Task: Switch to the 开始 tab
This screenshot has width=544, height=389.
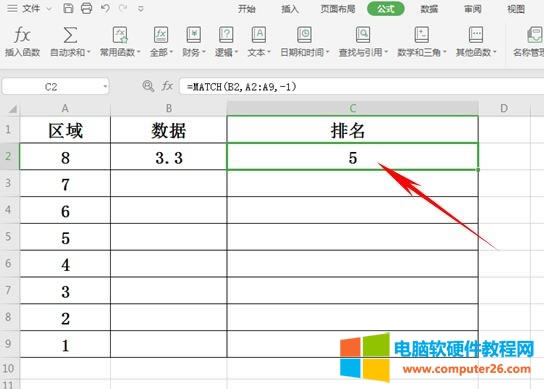Action: [247, 9]
